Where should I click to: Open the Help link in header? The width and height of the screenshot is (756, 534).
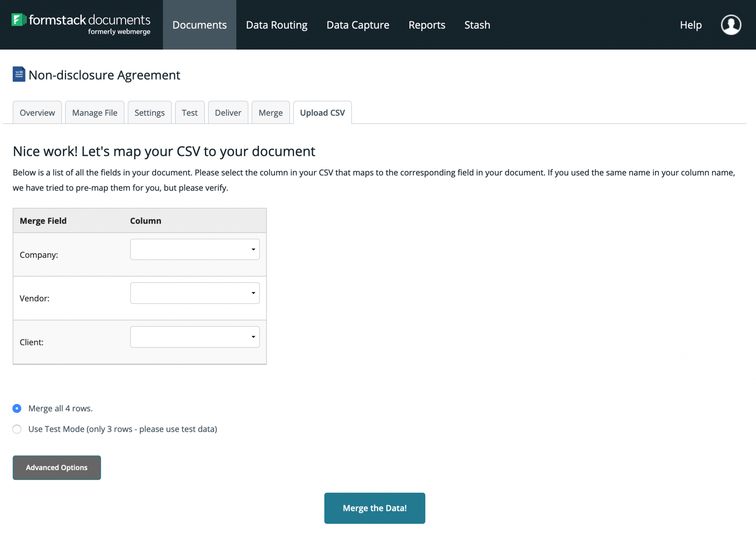(x=691, y=25)
